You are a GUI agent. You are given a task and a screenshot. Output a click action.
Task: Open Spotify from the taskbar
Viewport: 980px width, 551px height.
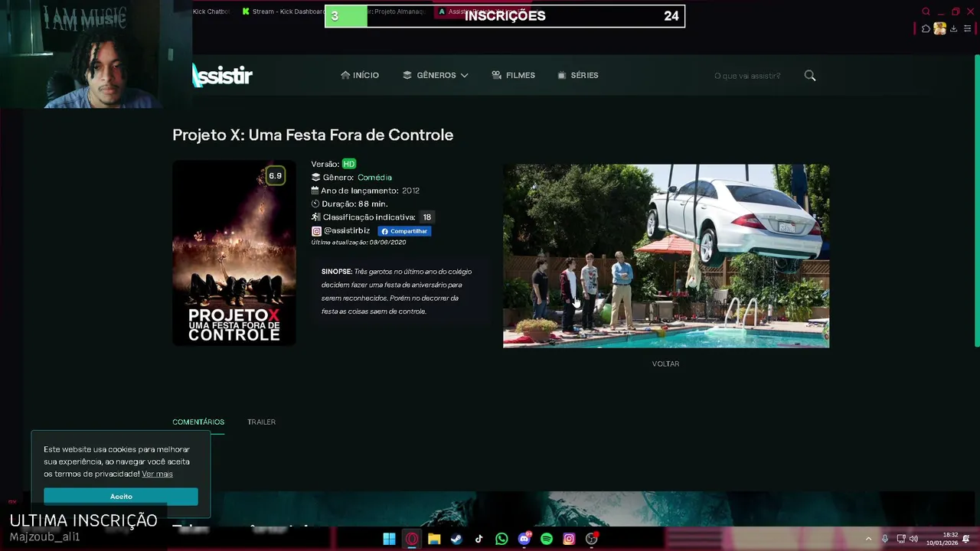547,539
